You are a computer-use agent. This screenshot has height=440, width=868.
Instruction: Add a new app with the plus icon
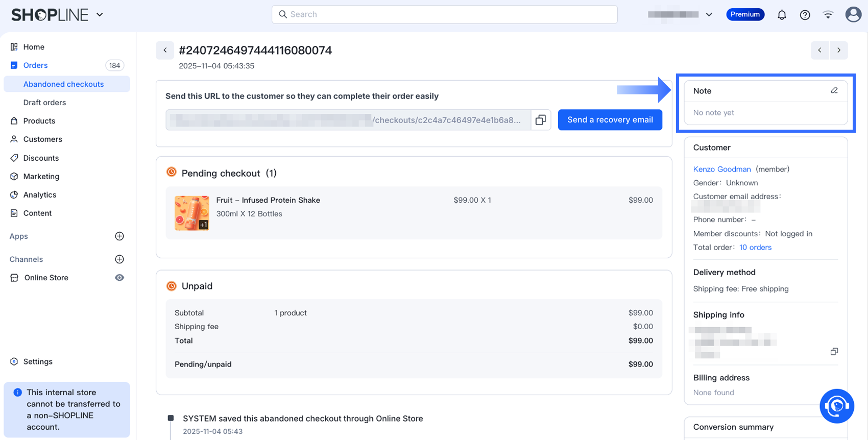tap(119, 236)
